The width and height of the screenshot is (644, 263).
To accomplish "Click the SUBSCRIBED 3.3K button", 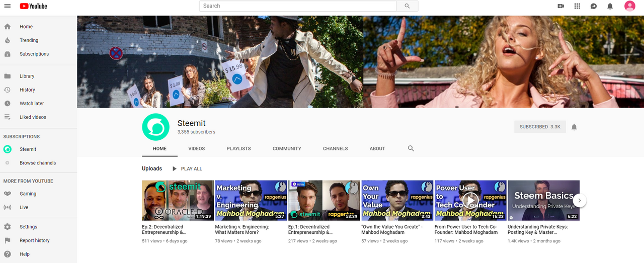I will [x=540, y=127].
